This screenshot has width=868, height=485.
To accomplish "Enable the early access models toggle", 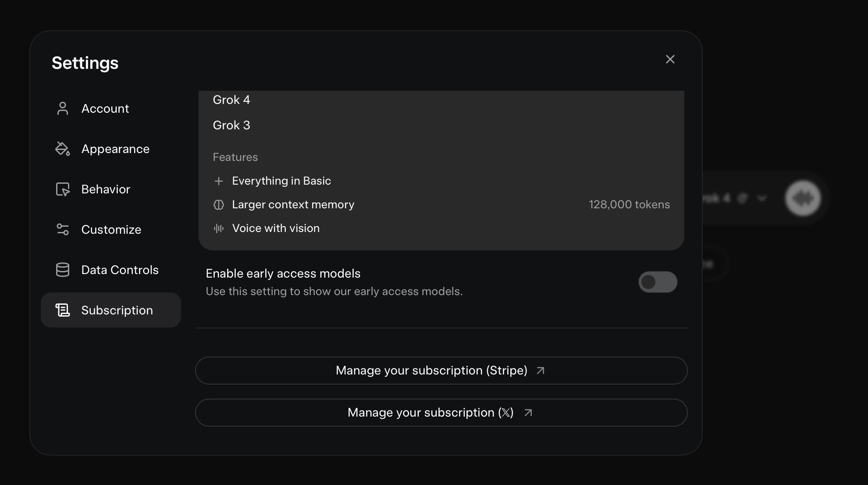I will [x=658, y=282].
